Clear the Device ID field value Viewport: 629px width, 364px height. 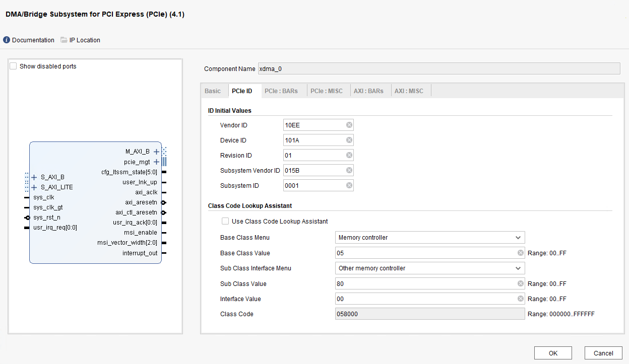coord(348,140)
